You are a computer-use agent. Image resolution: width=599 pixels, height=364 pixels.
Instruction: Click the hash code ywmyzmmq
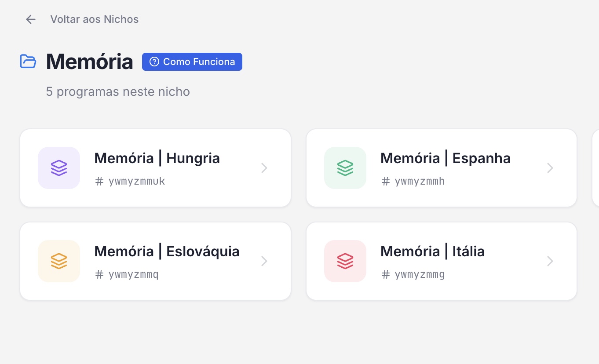[x=133, y=274]
